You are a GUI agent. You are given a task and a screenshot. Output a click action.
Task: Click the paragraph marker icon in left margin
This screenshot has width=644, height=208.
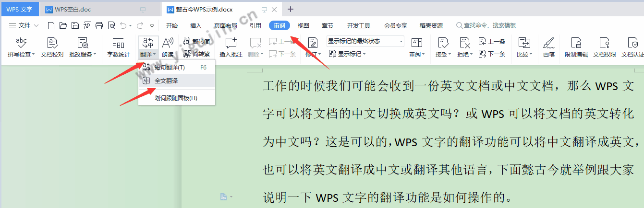coord(223,196)
